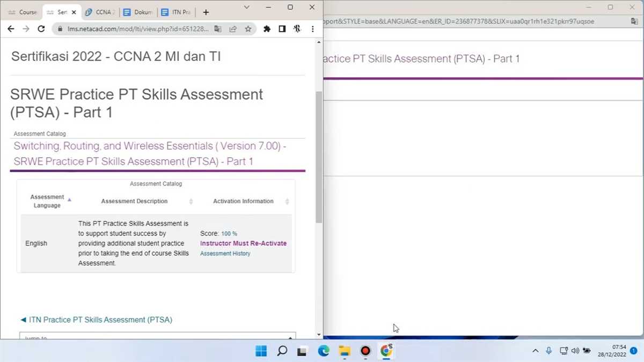
Task: Open the Chrome profile avatar
Action: pos(297,29)
